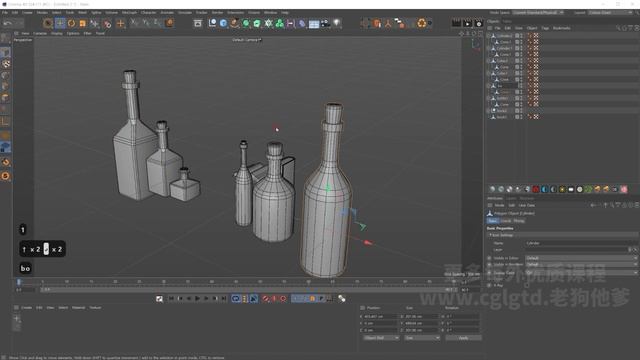Activate the Move tool in the top toolbar

click(60, 23)
